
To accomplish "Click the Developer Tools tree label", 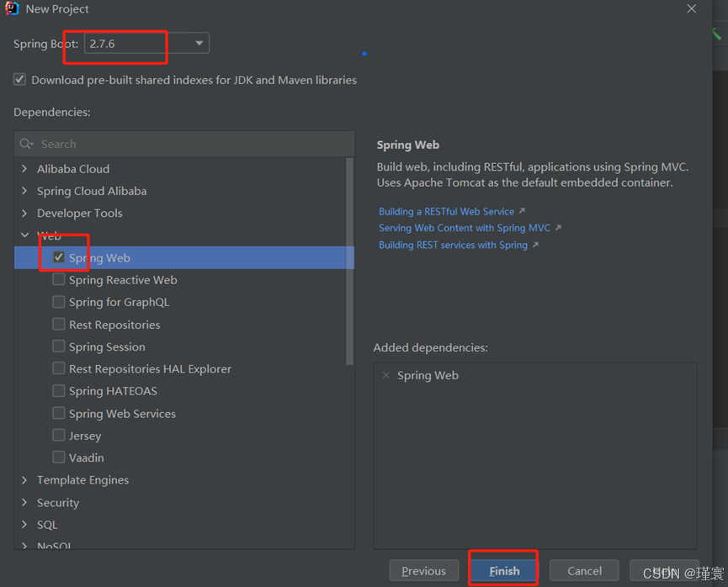I will 80,213.
